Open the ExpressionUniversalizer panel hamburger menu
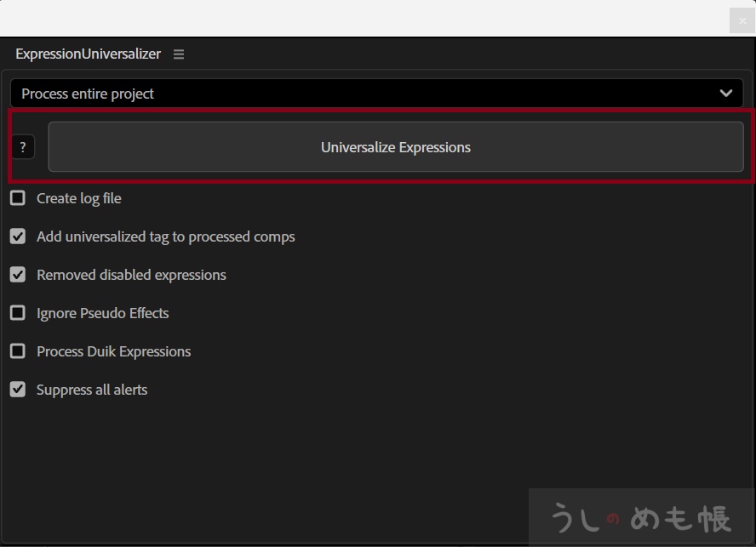This screenshot has height=547, width=756. 179,54
